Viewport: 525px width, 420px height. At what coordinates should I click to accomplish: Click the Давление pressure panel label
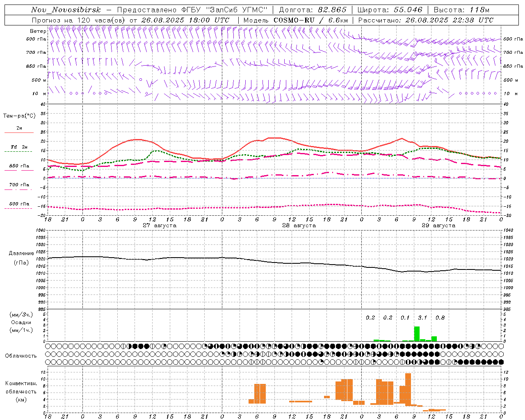[21, 253]
